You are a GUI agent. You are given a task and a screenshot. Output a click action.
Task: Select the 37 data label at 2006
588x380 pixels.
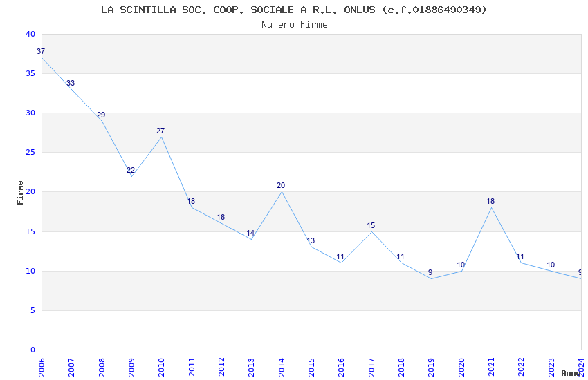coord(41,52)
